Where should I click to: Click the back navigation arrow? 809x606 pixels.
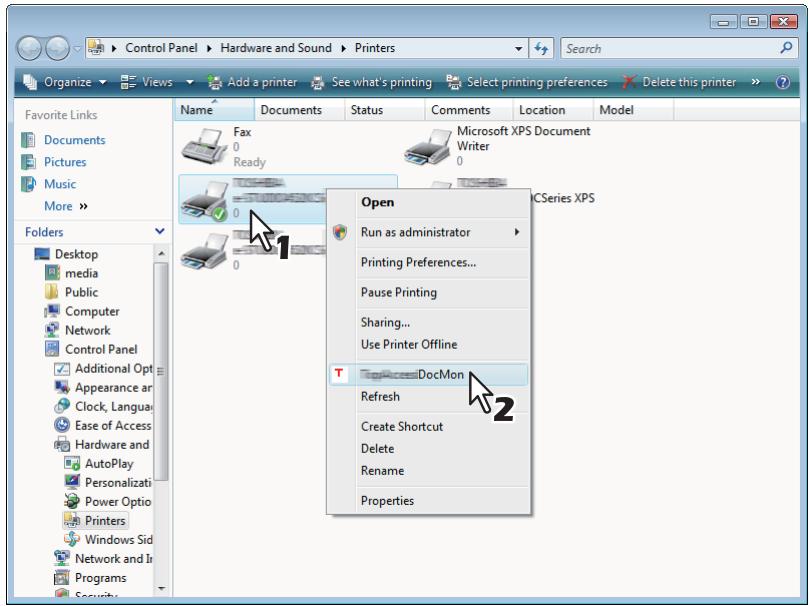(29, 48)
